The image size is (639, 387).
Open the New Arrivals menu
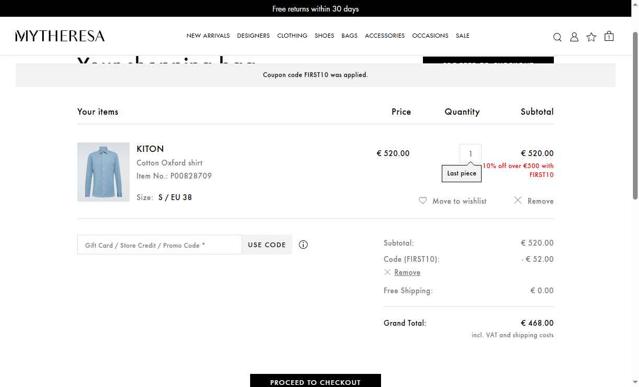tap(208, 36)
